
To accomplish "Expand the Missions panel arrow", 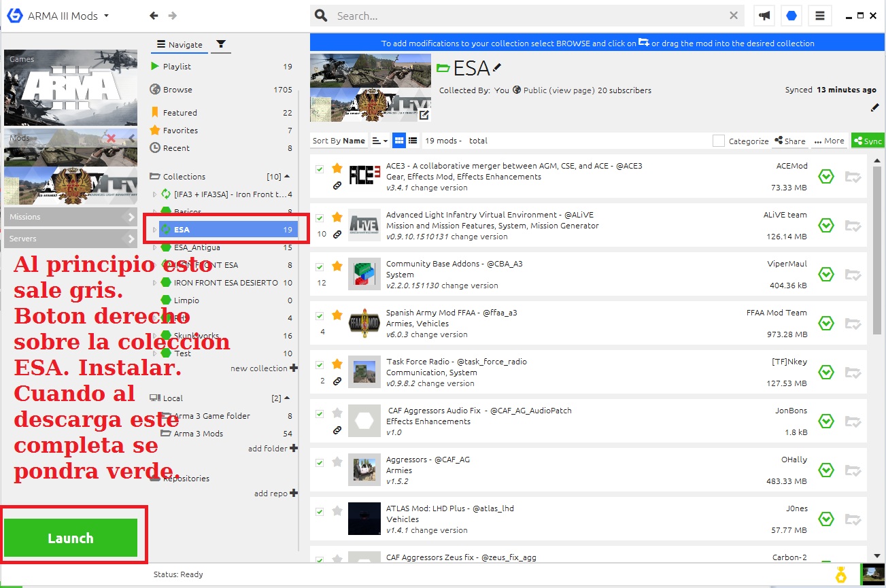I will click(131, 217).
